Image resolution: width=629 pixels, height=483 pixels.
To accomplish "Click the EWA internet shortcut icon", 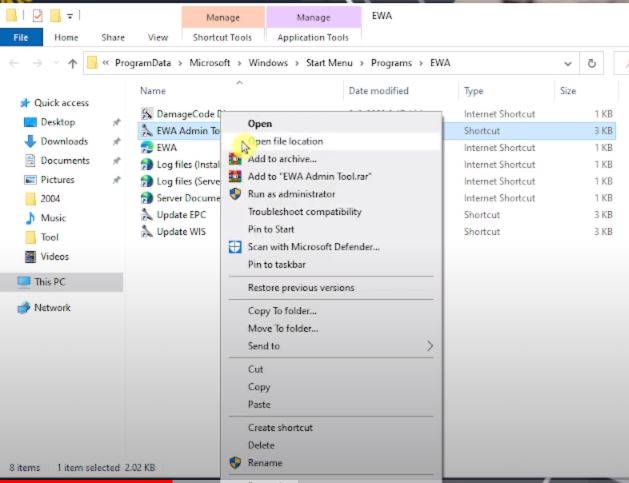I will coord(147,148).
